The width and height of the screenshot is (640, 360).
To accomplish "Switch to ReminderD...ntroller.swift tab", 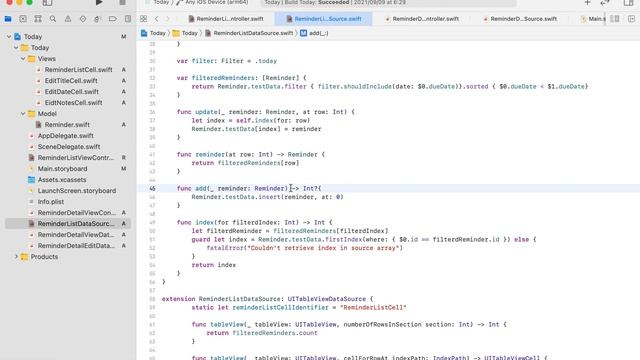I will pos(422,19).
